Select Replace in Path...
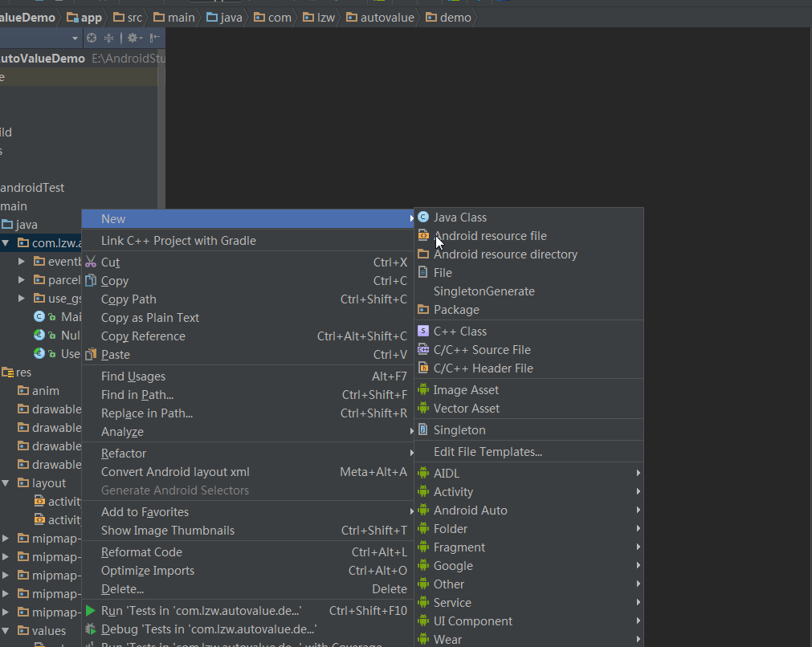This screenshot has width=812, height=647. tap(248, 413)
